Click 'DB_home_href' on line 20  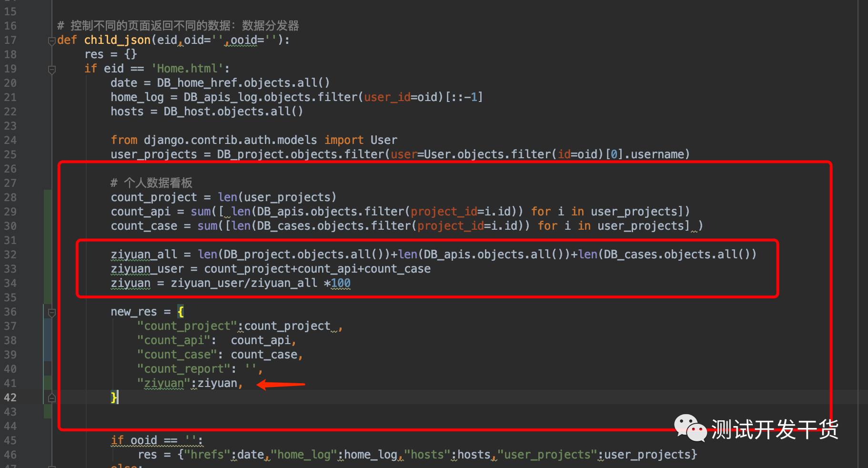click(x=197, y=83)
